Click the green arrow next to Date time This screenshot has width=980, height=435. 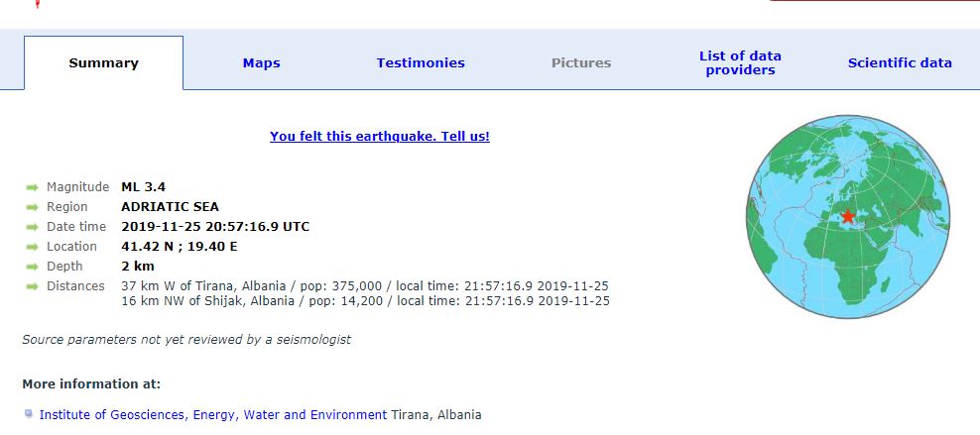pyautogui.click(x=32, y=227)
